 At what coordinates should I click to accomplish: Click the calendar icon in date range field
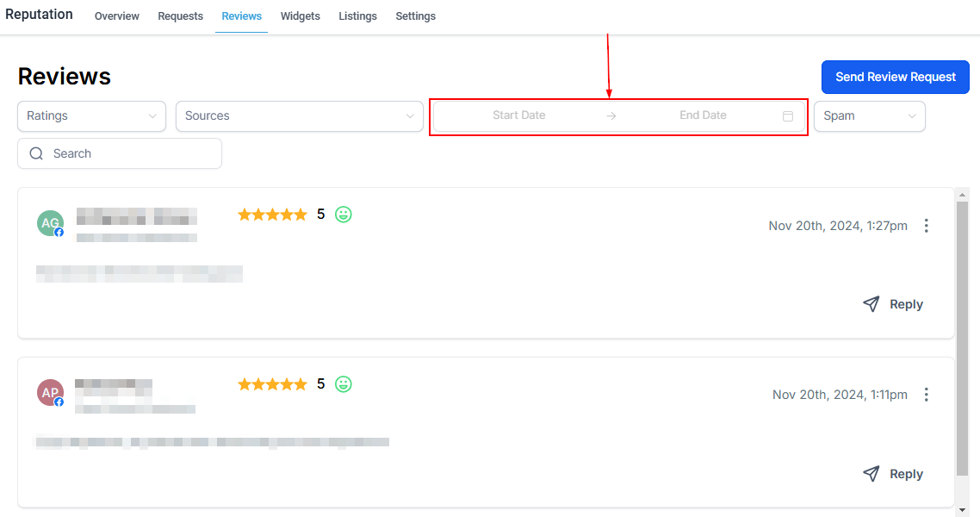coord(787,116)
